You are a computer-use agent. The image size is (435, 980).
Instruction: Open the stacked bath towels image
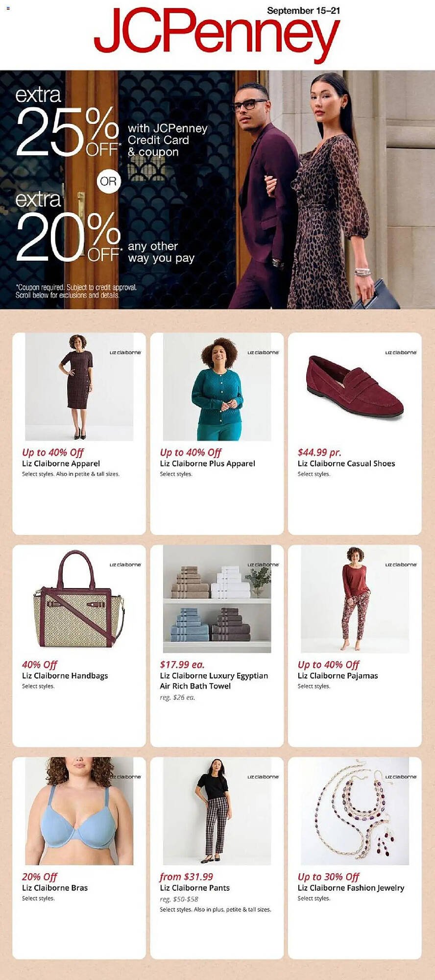[x=217, y=599]
